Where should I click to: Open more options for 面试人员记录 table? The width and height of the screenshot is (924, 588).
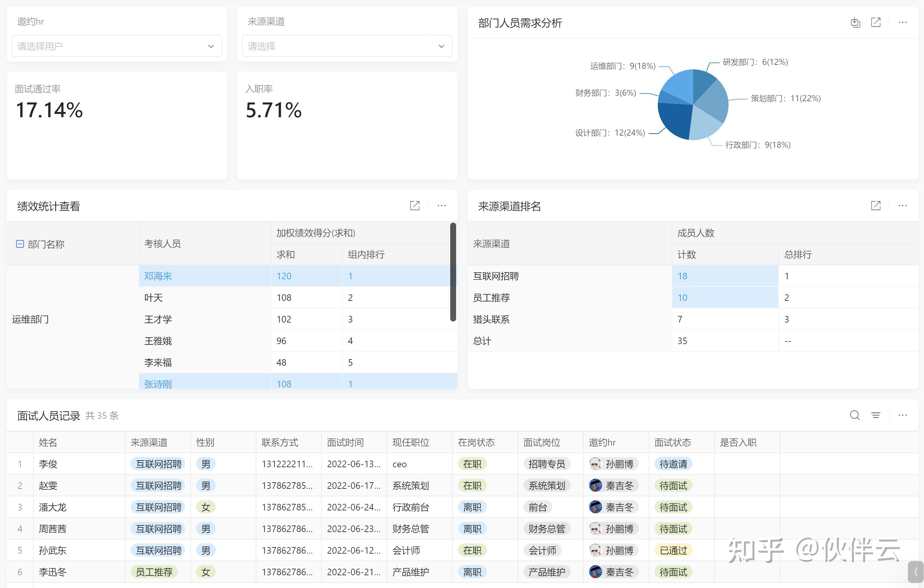902,415
